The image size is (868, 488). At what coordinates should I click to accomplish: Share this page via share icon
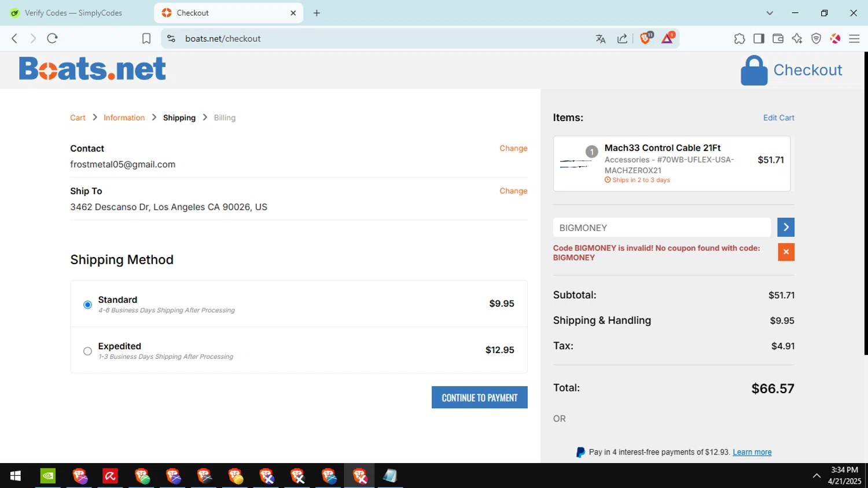click(x=622, y=39)
